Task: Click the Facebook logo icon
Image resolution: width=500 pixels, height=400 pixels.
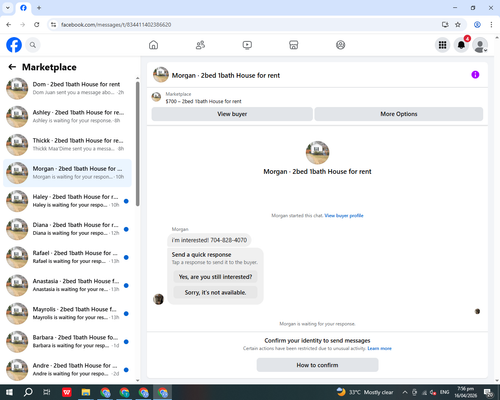Action: point(14,45)
